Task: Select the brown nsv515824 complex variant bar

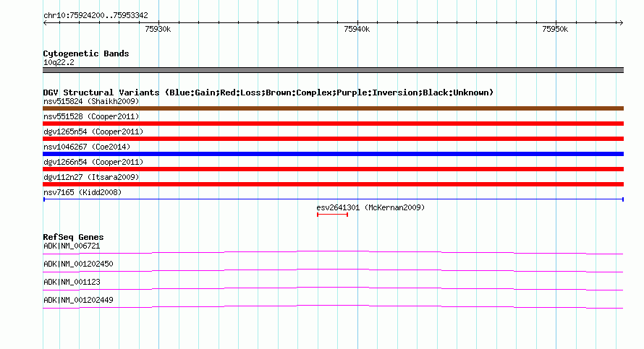Action: (x=333, y=108)
